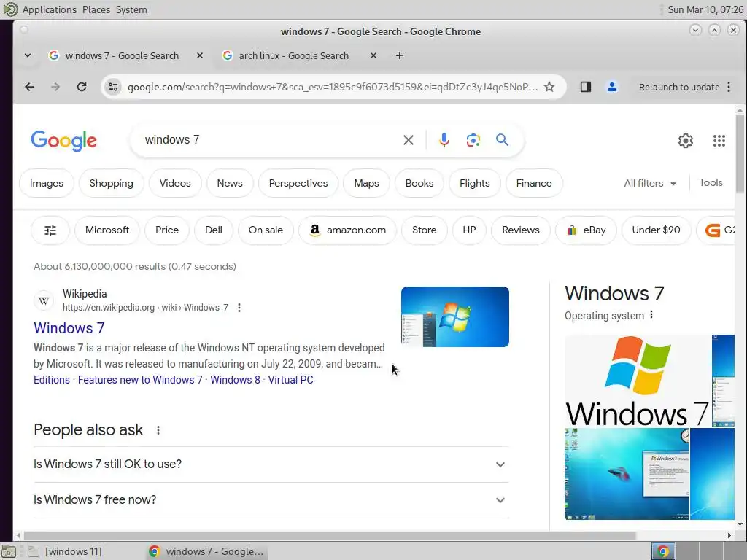Click Relaunch to update button
The width and height of the screenshot is (747, 560).
pyautogui.click(x=679, y=87)
